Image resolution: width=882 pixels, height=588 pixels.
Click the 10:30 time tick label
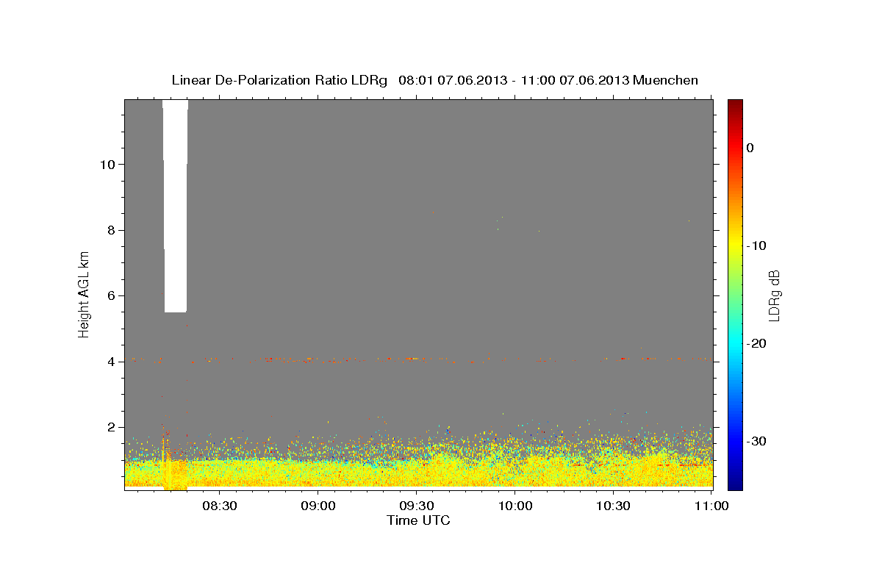(x=613, y=506)
